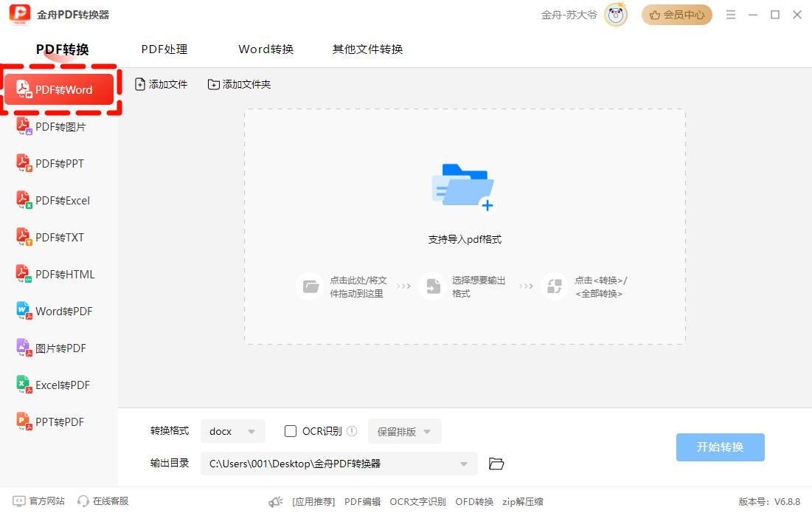Screen dimensions: 812x516
Task: Enable the OCR识别 checkbox
Action: point(291,431)
